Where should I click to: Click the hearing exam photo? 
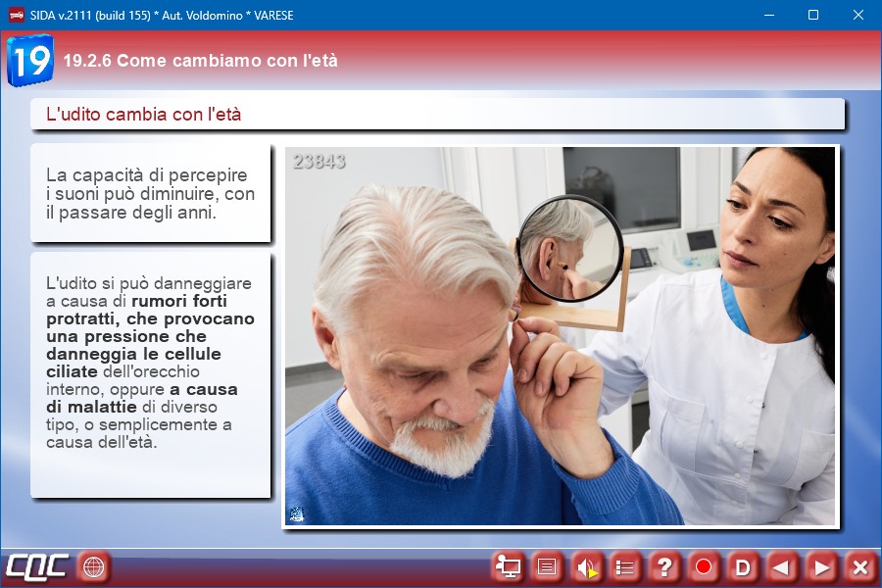(x=560, y=337)
